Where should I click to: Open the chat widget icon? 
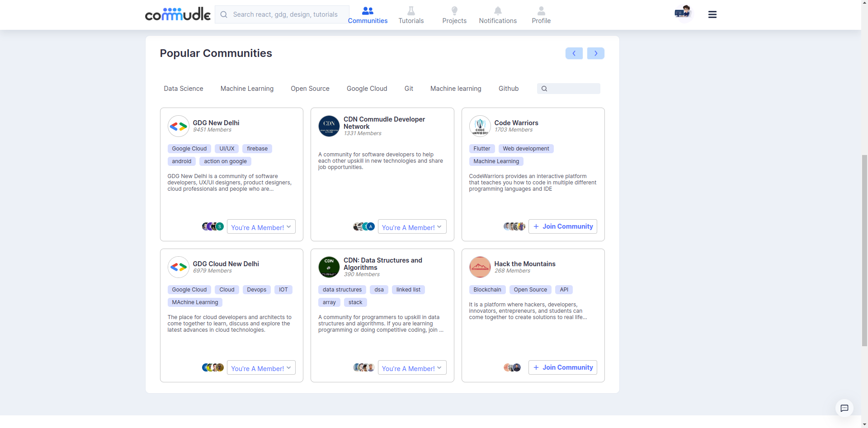[844, 408]
